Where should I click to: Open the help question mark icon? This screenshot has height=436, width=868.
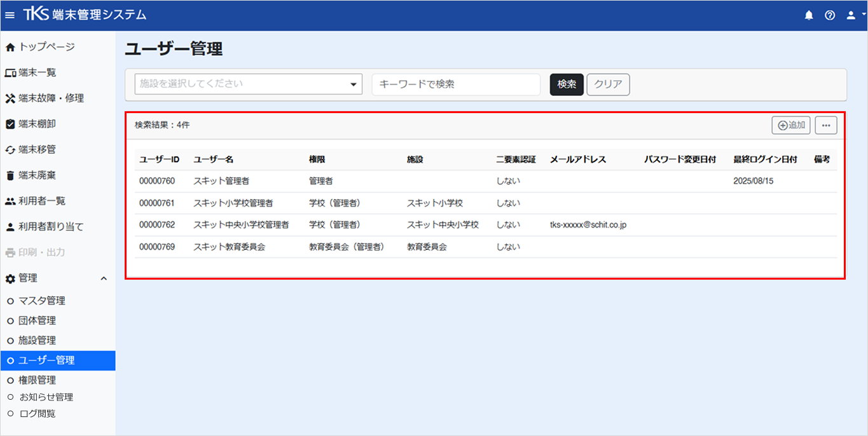[830, 15]
